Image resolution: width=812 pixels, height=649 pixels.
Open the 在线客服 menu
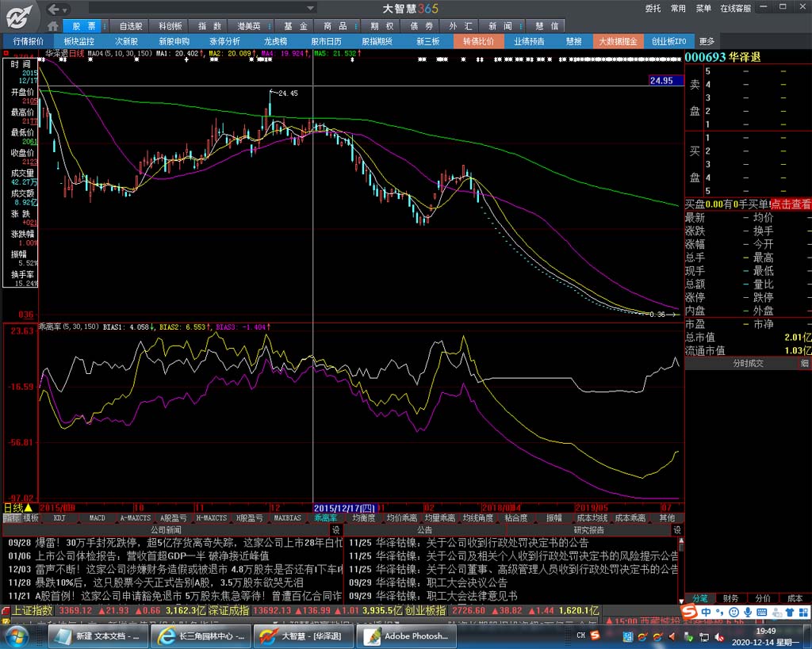point(735,9)
